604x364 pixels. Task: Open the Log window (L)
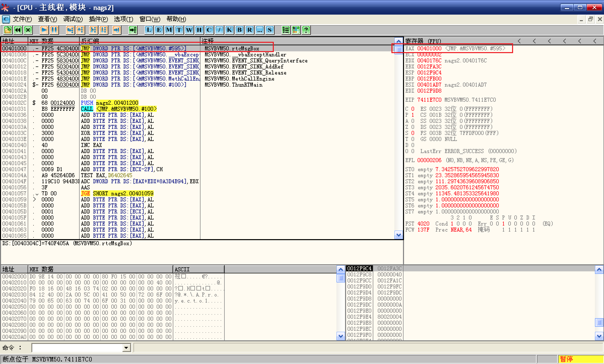(x=149, y=30)
